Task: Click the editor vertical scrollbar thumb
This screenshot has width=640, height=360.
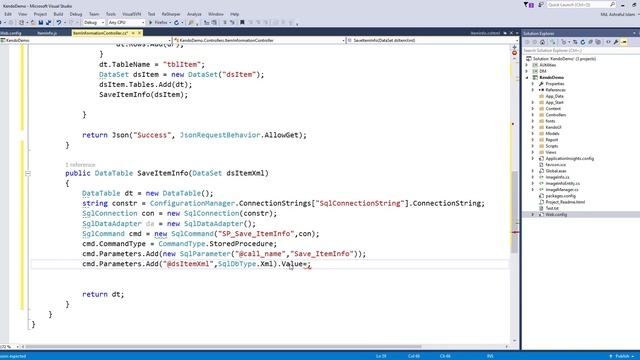Action: pos(514,211)
